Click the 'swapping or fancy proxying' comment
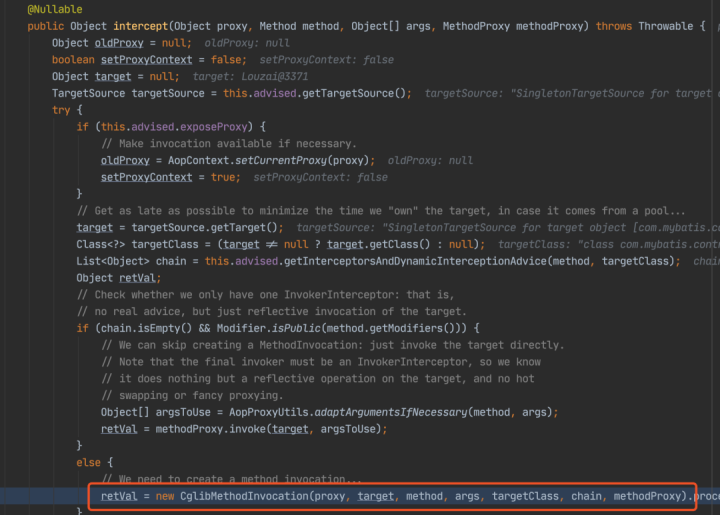This screenshot has width=720, height=515. pos(192,396)
